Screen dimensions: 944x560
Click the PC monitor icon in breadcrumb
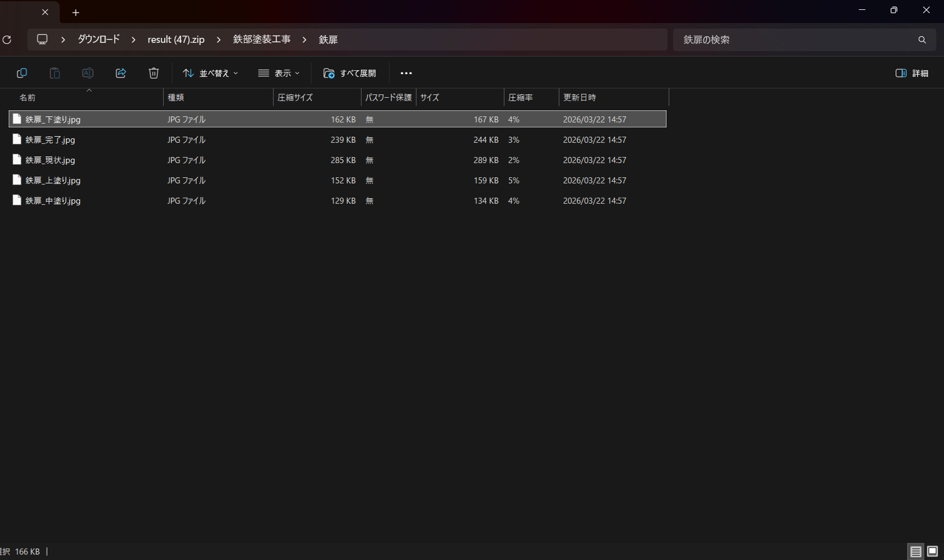[42, 40]
